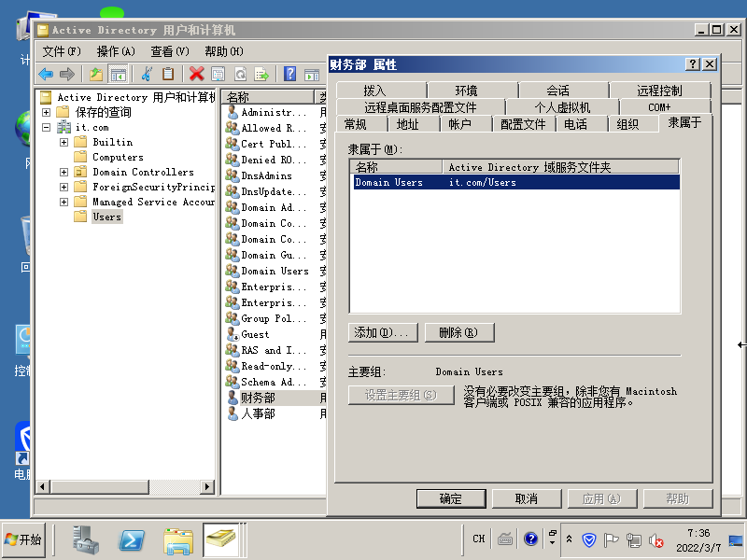Open the 查看(V) menu
Image resolution: width=747 pixels, height=560 pixels.
(170, 51)
